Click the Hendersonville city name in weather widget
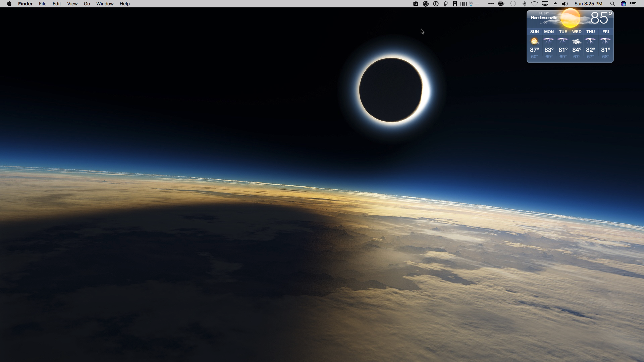This screenshot has width=644, height=362. pyautogui.click(x=544, y=18)
